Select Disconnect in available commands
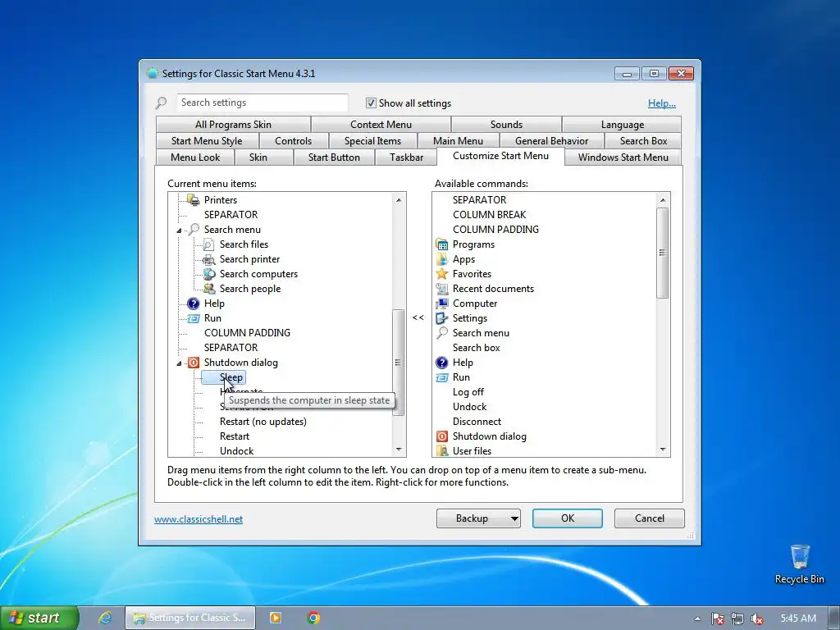 (x=477, y=422)
